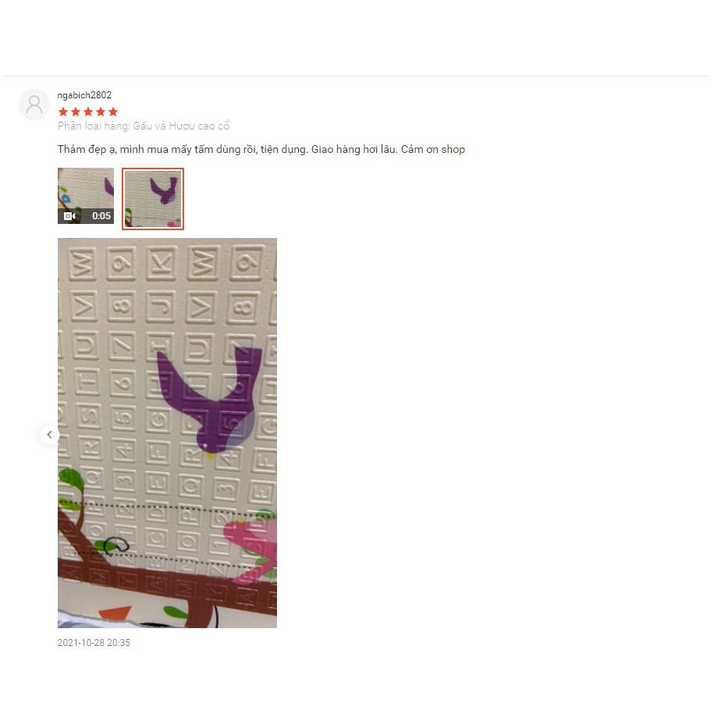Click the brown tree branch in enlarged photo
This screenshot has width=728, height=728.
click(x=167, y=587)
